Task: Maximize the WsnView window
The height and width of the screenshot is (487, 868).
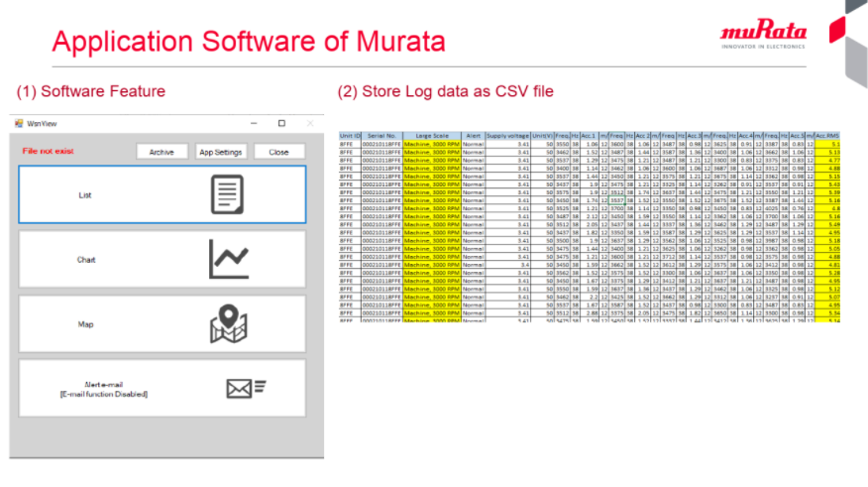Action: pyautogui.click(x=281, y=123)
